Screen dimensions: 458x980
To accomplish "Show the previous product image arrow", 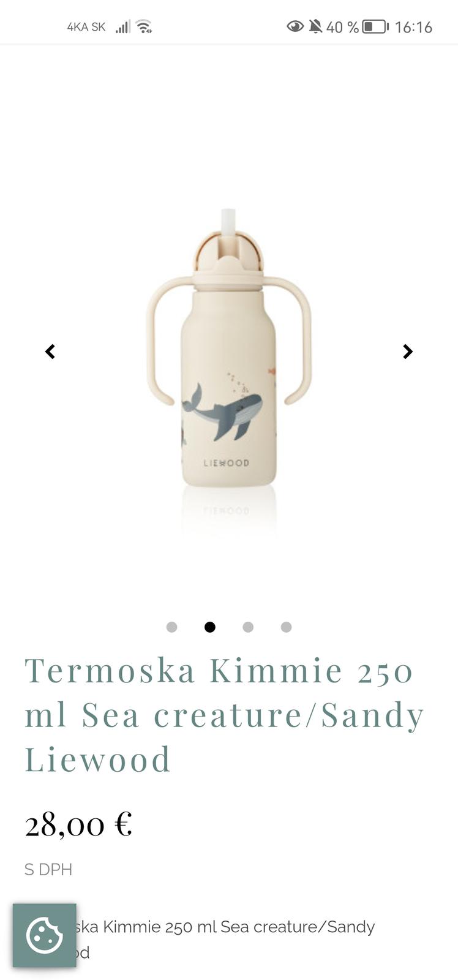I will pyautogui.click(x=50, y=352).
